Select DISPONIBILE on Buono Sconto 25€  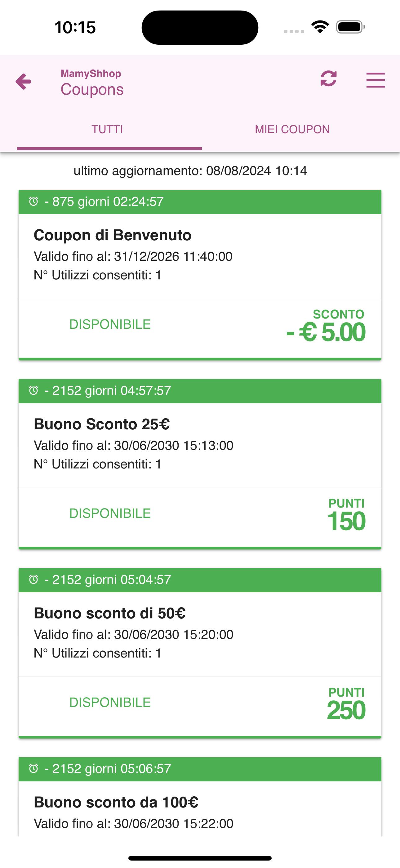(x=110, y=513)
